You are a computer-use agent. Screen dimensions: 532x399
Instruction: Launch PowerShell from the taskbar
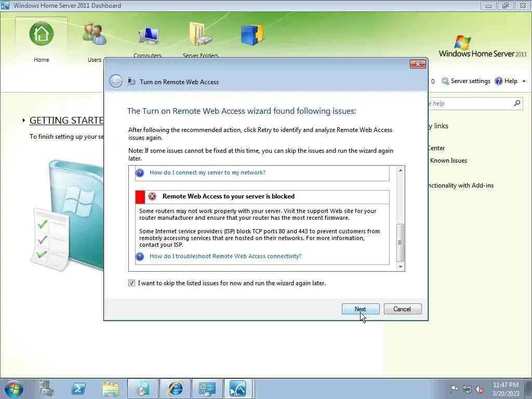coord(78,389)
